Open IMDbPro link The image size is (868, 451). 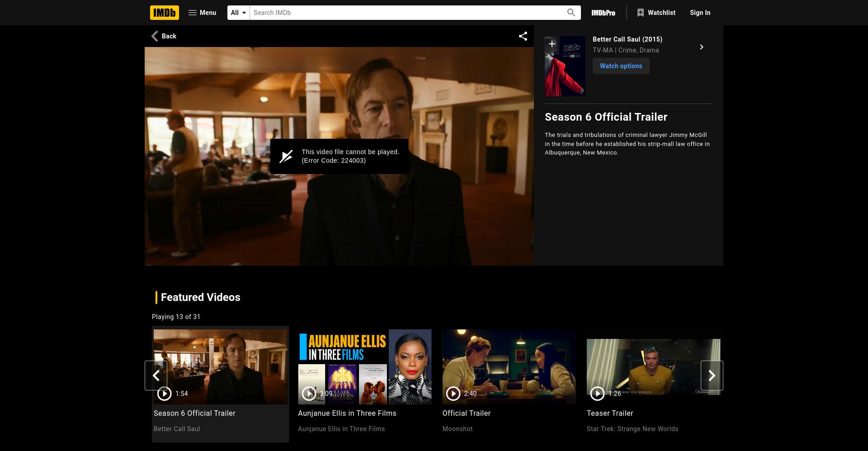click(604, 13)
